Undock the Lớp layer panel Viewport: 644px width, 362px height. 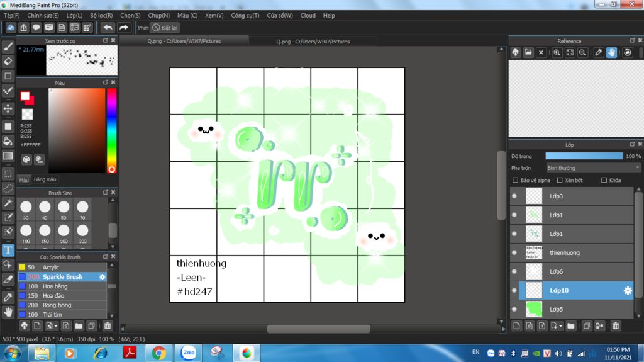click(632, 144)
